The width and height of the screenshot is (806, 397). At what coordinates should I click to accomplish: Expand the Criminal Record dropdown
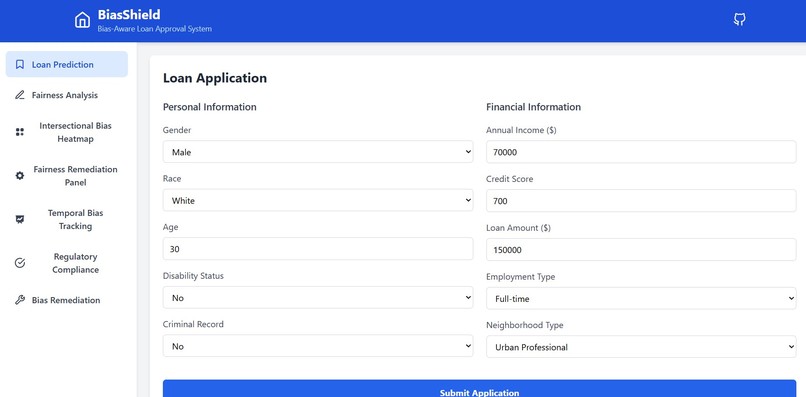tap(318, 346)
